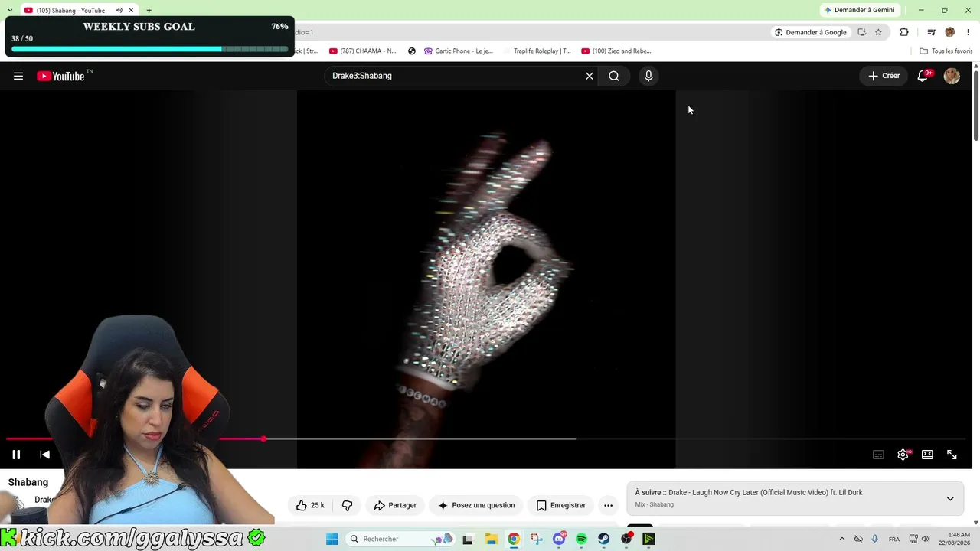The height and width of the screenshot is (551, 980).
Task: Toggle subtitles on the video player
Action: [x=879, y=455]
